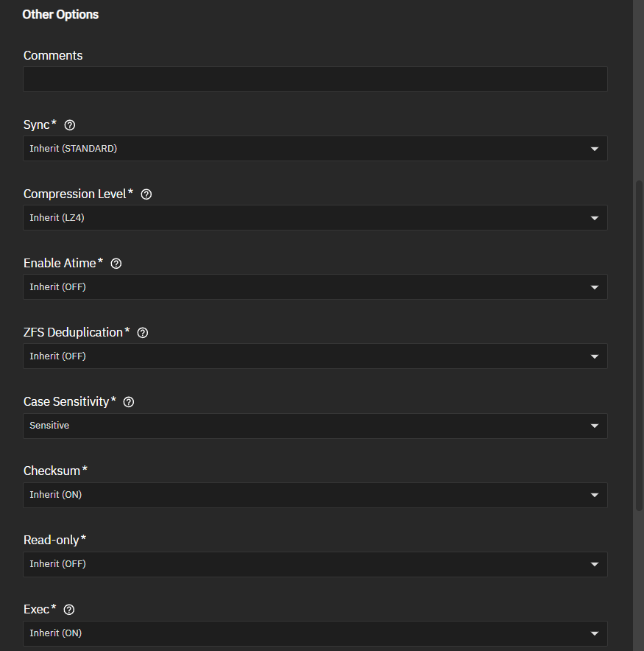
Task: Show help for the Exec option
Action: [x=70, y=610]
